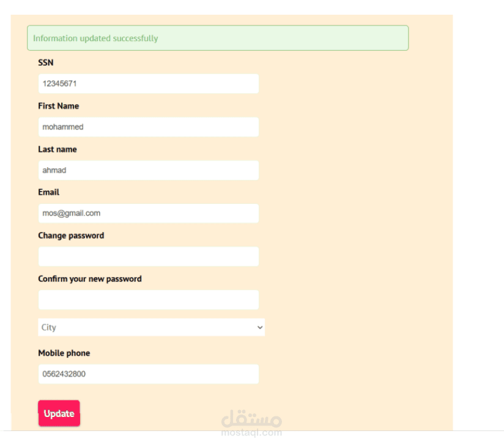This screenshot has width=504, height=447.
Task: Select the Last name label
Action: coord(57,149)
